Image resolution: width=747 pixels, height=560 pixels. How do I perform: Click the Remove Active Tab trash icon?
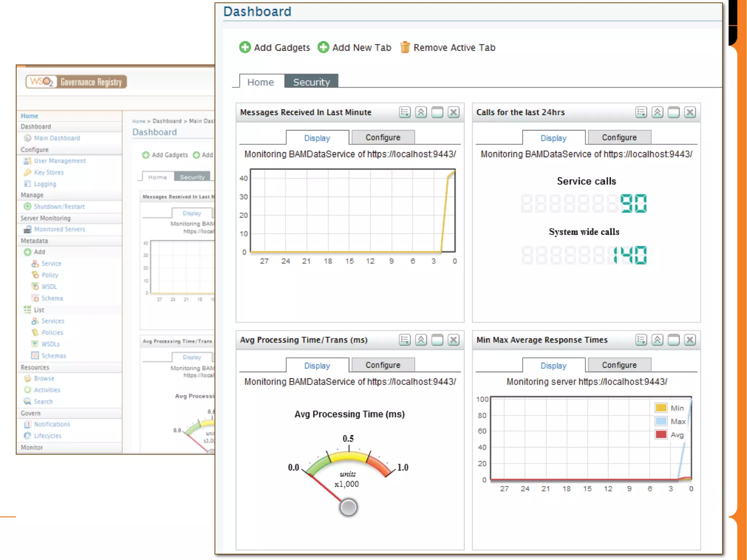tap(405, 47)
